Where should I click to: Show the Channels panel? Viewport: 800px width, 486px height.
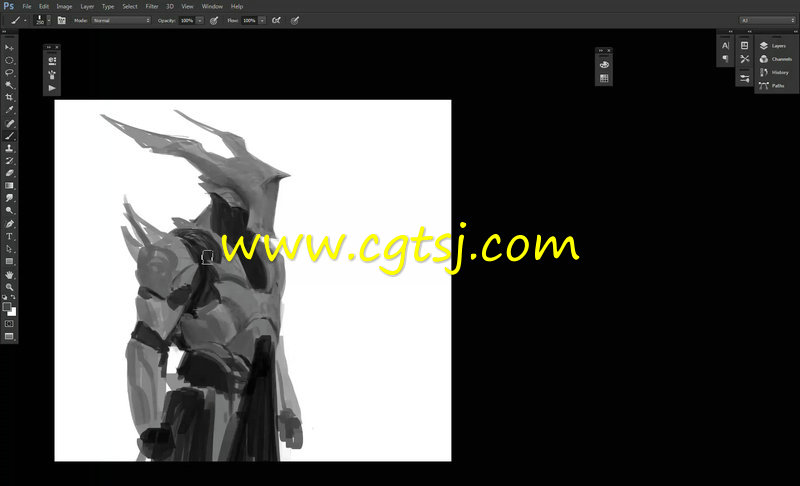click(x=776, y=59)
